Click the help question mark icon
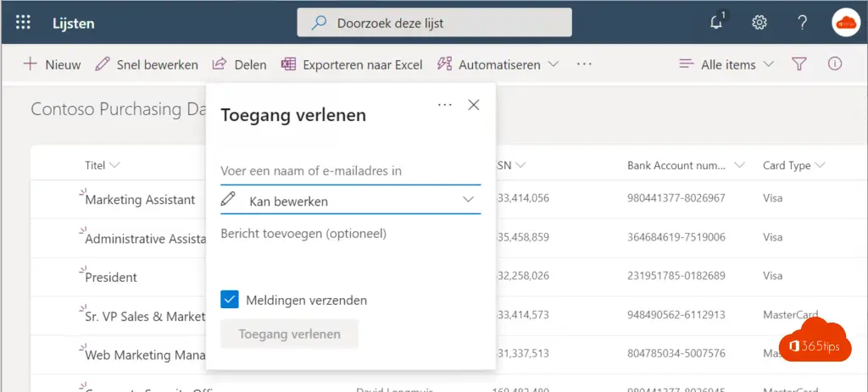The width and height of the screenshot is (868, 392). click(802, 23)
